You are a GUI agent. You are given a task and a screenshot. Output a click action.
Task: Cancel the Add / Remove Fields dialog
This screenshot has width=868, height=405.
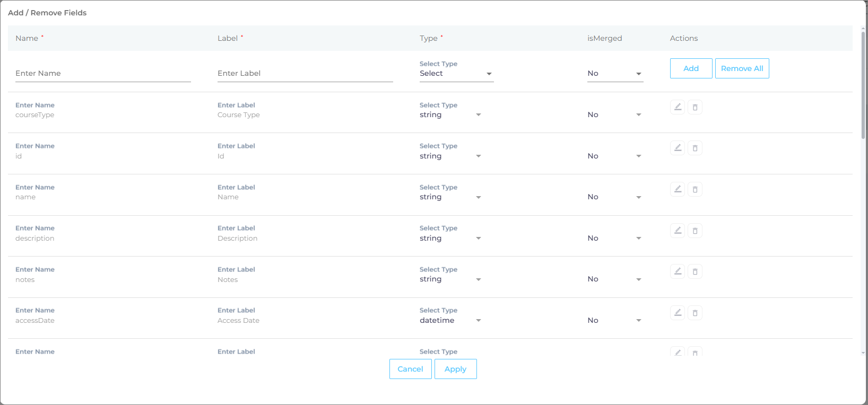(x=410, y=369)
